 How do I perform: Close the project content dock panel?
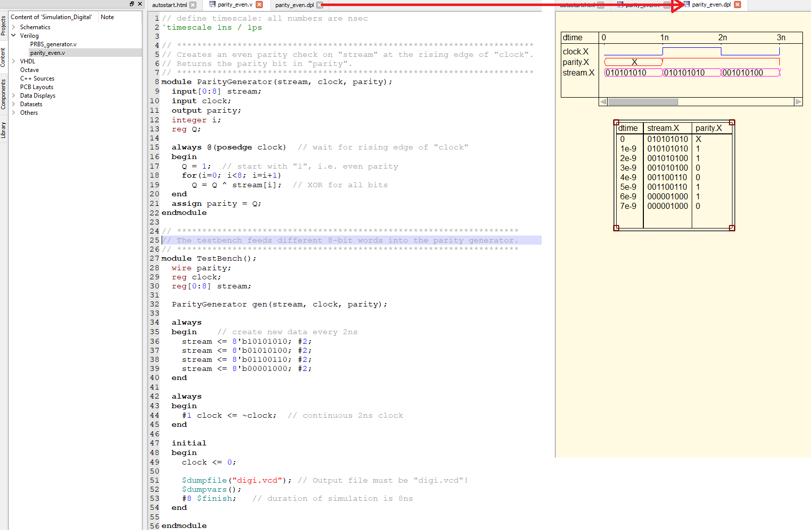pyautogui.click(x=140, y=4)
